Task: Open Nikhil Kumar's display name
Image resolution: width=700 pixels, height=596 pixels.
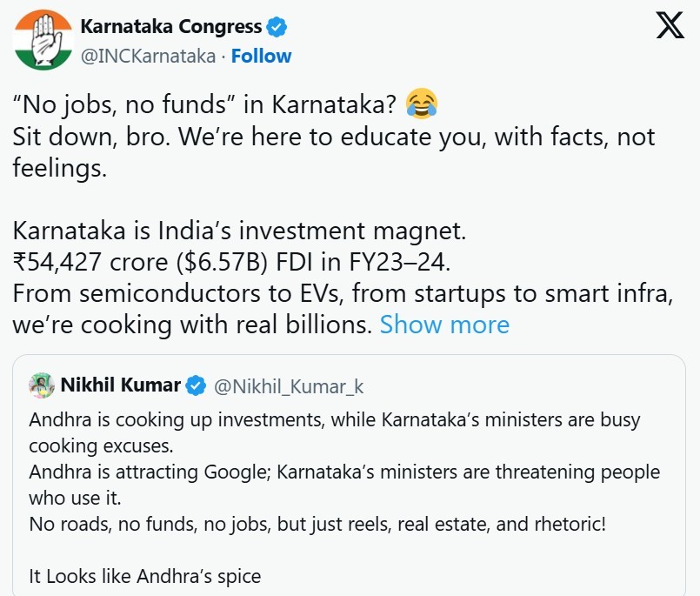Action: click(x=121, y=384)
